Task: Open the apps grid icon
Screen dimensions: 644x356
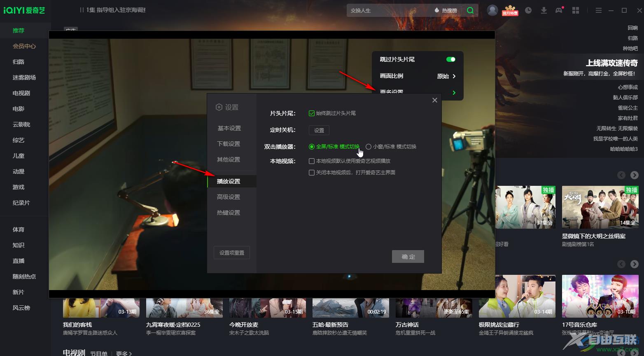Action: click(576, 10)
